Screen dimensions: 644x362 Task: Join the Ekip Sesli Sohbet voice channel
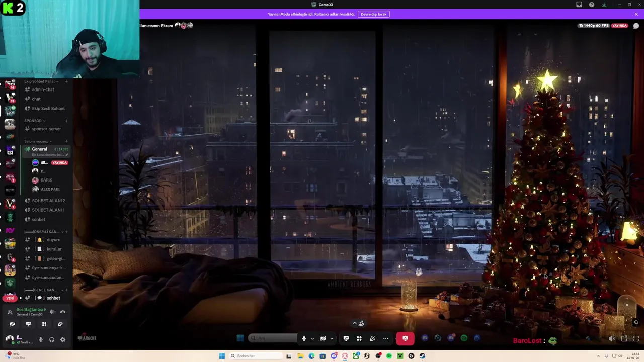point(45,109)
